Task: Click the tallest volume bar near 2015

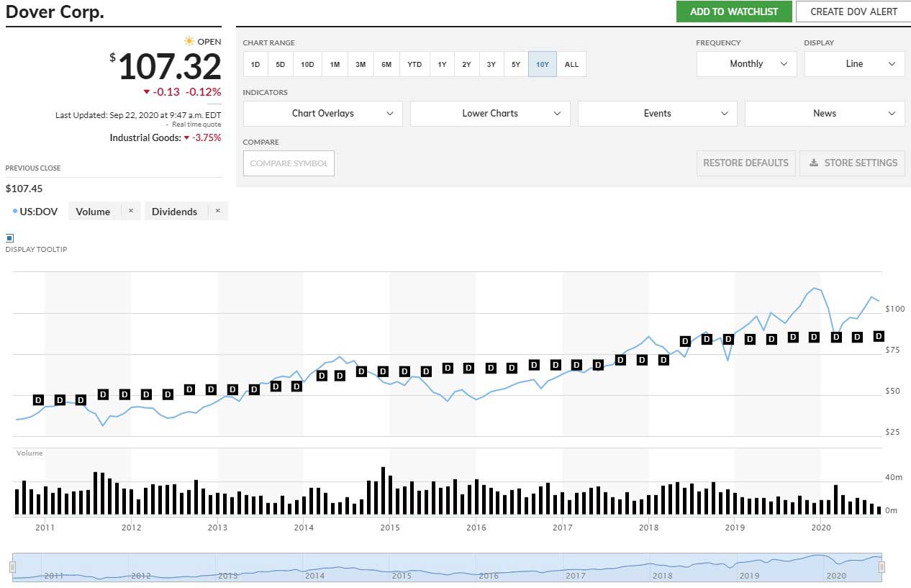Action: pyautogui.click(x=383, y=491)
